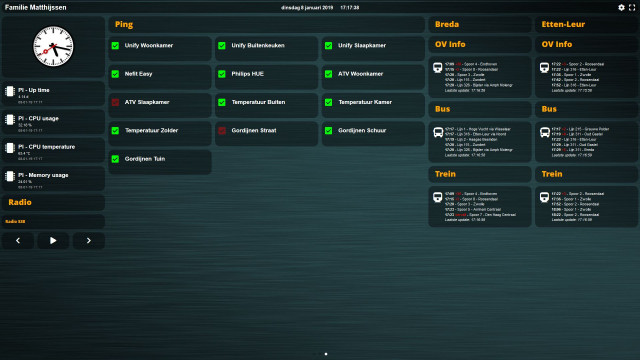640x360 pixels.
Task: Open the settings gear icon
Action: coord(621,7)
